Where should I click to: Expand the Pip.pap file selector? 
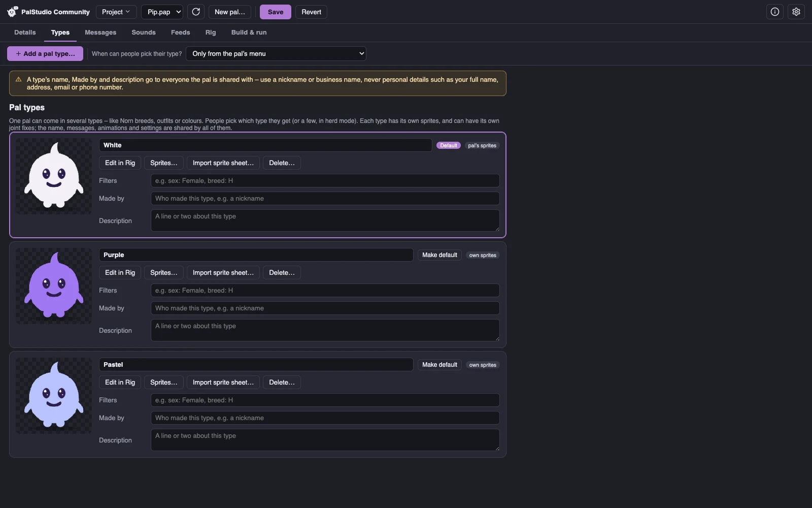(162, 12)
